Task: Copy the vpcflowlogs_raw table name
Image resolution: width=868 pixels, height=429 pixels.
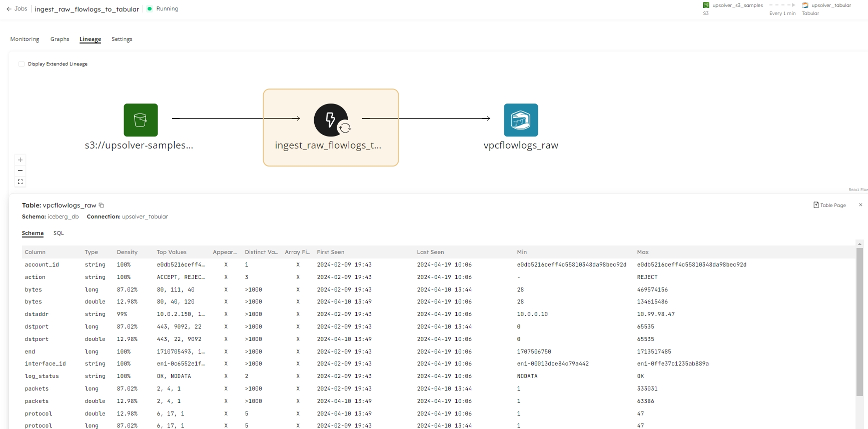Action: pyautogui.click(x=101, y=205)
